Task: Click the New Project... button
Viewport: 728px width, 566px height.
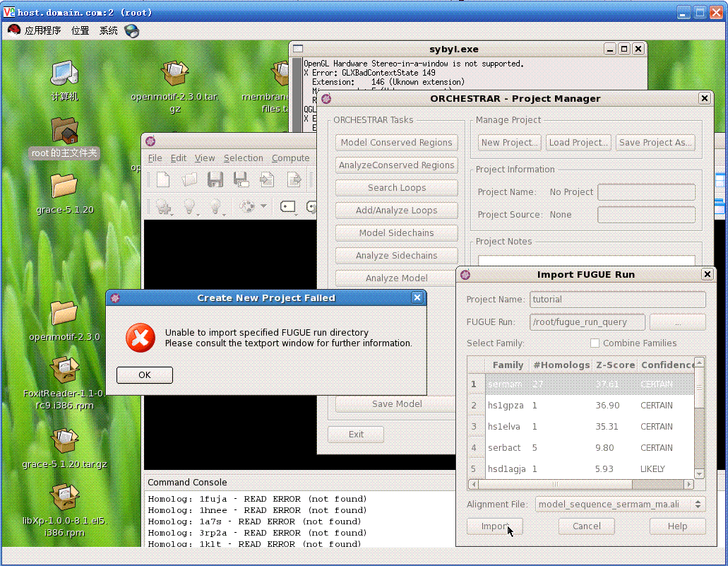Action: pyautogui.click(x=509, y=143)
